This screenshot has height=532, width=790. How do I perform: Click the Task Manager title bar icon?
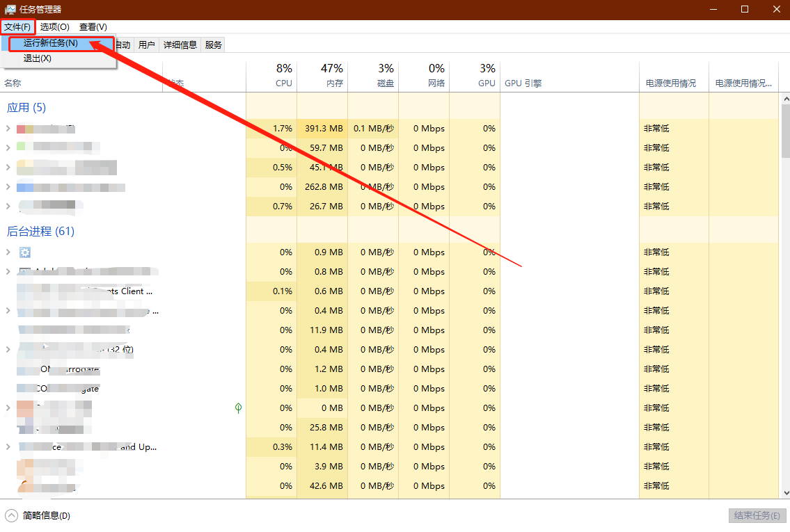(x=10, y=10)
